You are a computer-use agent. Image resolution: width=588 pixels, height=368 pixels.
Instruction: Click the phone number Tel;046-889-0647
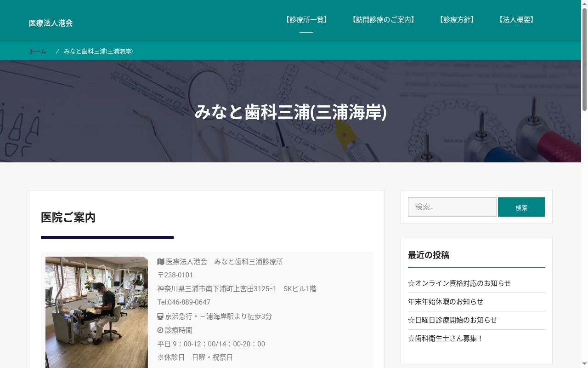184,302
